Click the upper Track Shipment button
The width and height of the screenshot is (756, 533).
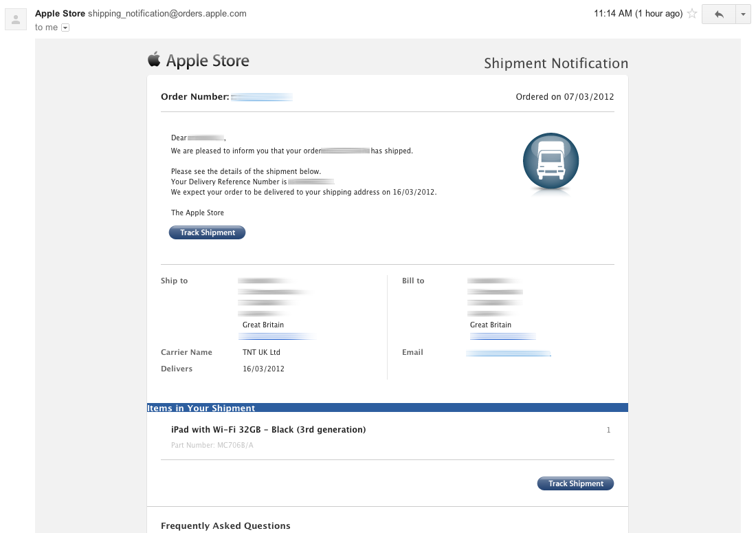pos(208,232)
